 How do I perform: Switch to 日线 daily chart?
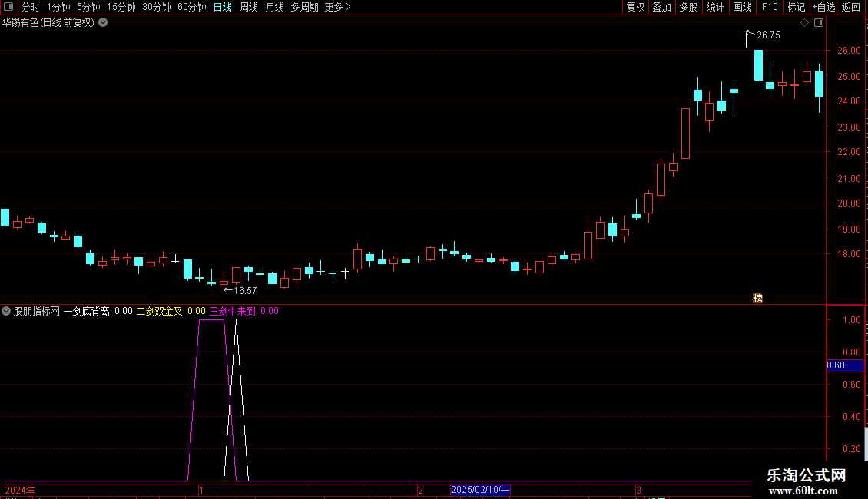(x=223, y=7)
